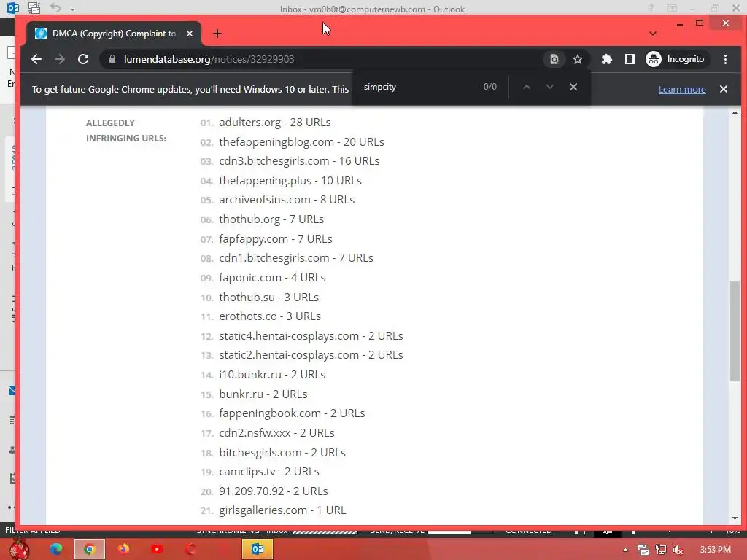Click the network icon in the tray
This screenshot has width=747, height=560.
tap(660, 550)
